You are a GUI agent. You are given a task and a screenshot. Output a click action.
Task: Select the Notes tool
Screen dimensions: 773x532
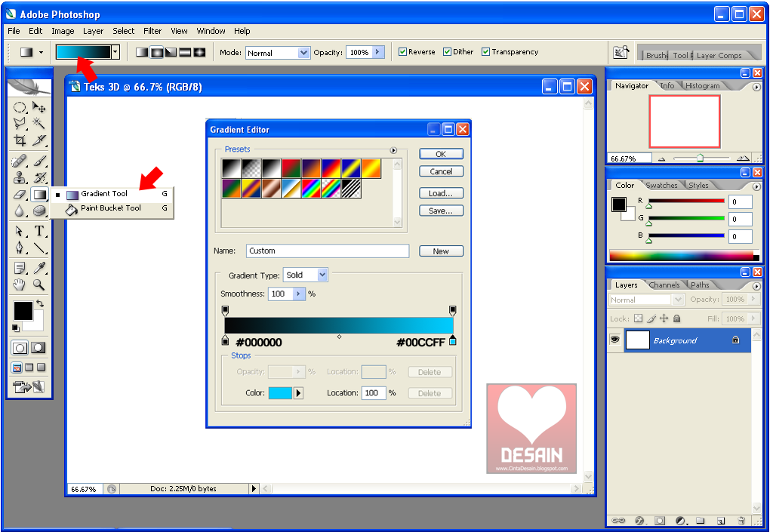tap(19, 268)
